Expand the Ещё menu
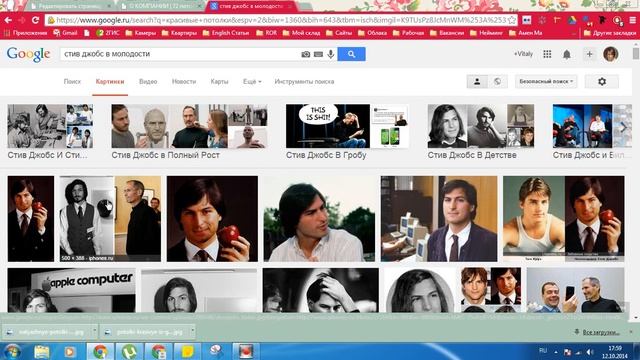The height and width of the screenshot is (360, 640). (252, 82)
